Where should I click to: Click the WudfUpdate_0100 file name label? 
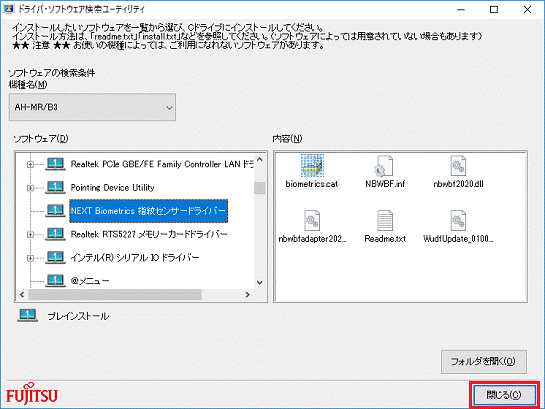click(458, 239)
